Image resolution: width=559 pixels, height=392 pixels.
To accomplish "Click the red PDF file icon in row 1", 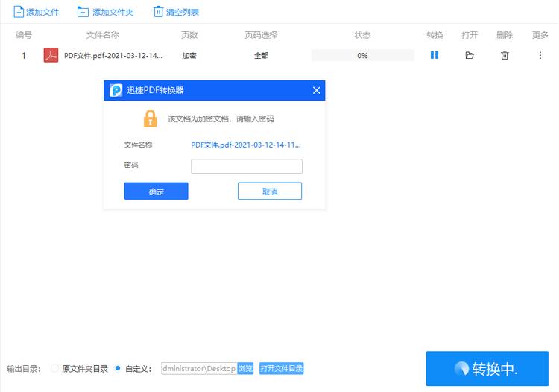I will click(x=51, y=55).
